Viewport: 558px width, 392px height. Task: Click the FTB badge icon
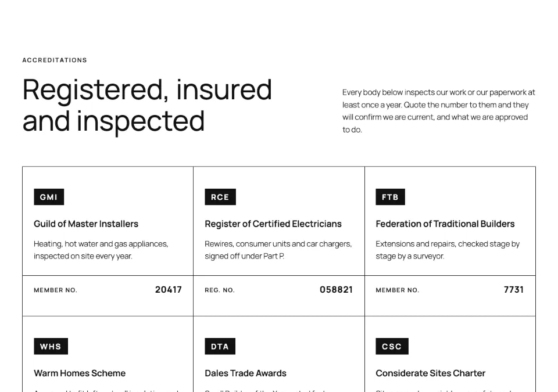click(x=390, y=197)
